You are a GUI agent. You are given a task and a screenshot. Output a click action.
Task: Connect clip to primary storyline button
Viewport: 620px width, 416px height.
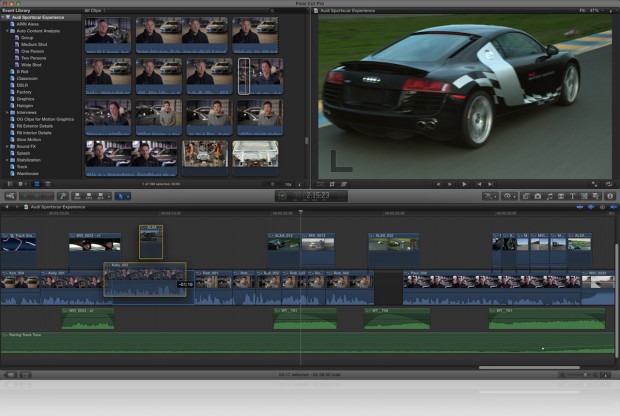coord(77,196)
